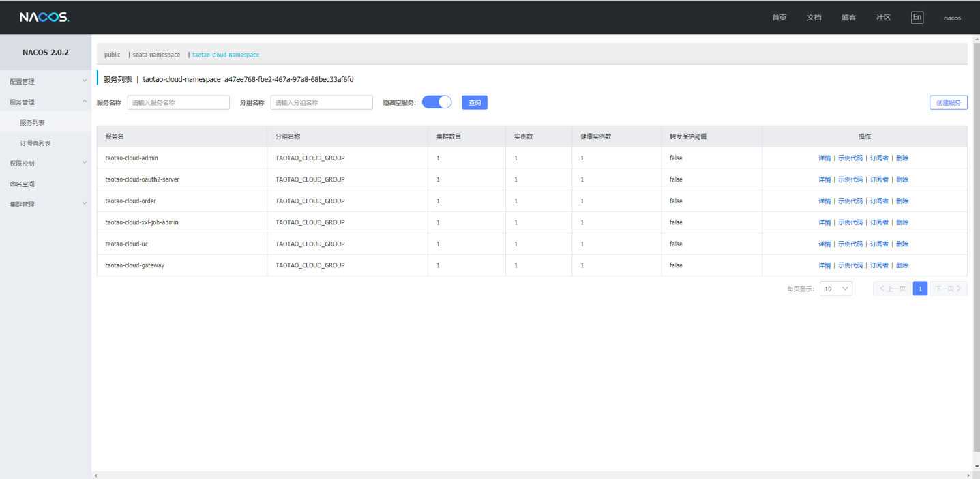Open 详情 for taotao-cloud-gateway
The image size is (980, 479).
[x=825, y=265]
